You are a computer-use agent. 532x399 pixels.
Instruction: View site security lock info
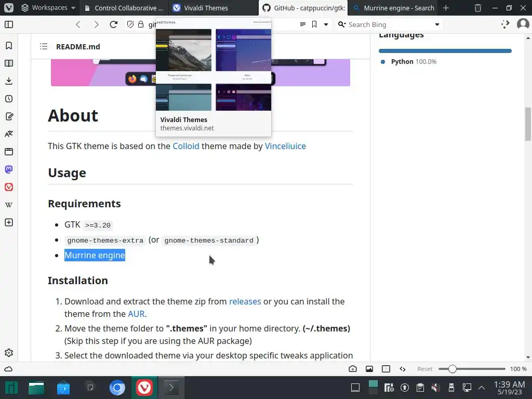click(x=141, y=24)
